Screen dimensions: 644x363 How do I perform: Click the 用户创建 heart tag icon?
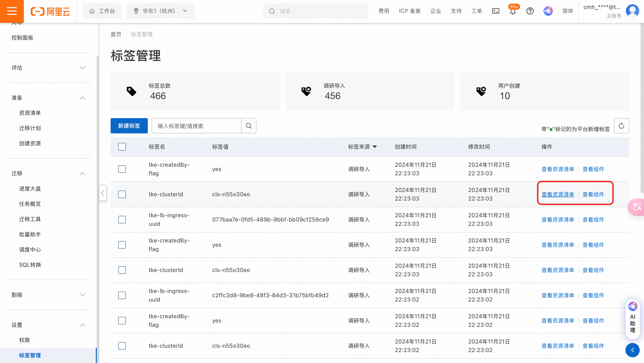click(x=481, y=91)
